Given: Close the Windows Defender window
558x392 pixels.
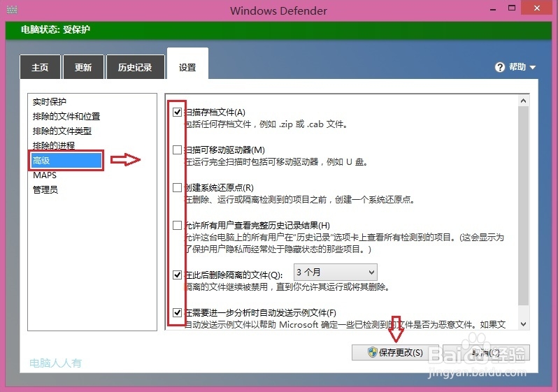Looking at the screenshot, I should [537, 8].
